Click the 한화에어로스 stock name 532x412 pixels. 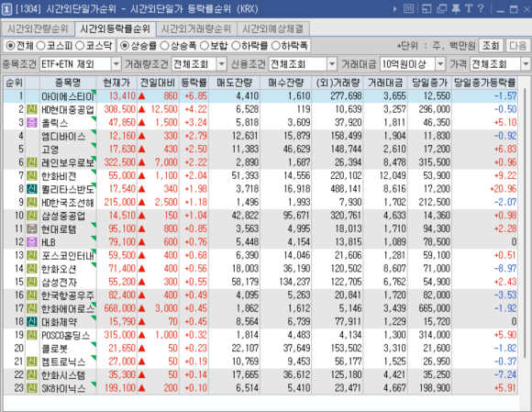[68, 308]
